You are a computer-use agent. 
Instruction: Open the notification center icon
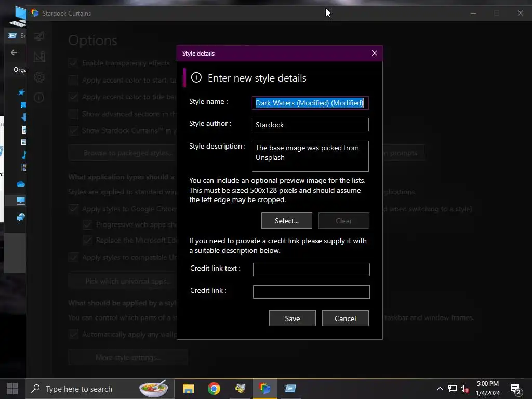click(x=516, y=390)
